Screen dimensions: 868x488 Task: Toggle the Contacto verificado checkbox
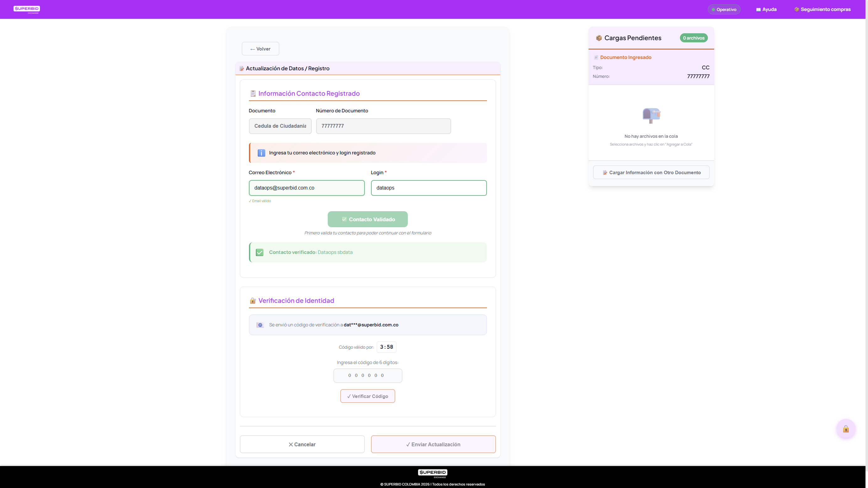tap(259, 252)
